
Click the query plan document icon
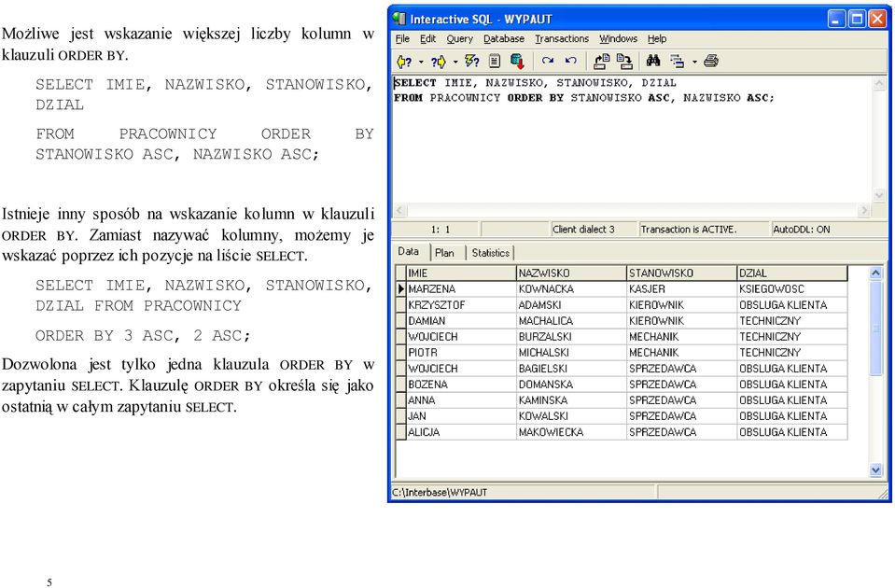point(495,61)
